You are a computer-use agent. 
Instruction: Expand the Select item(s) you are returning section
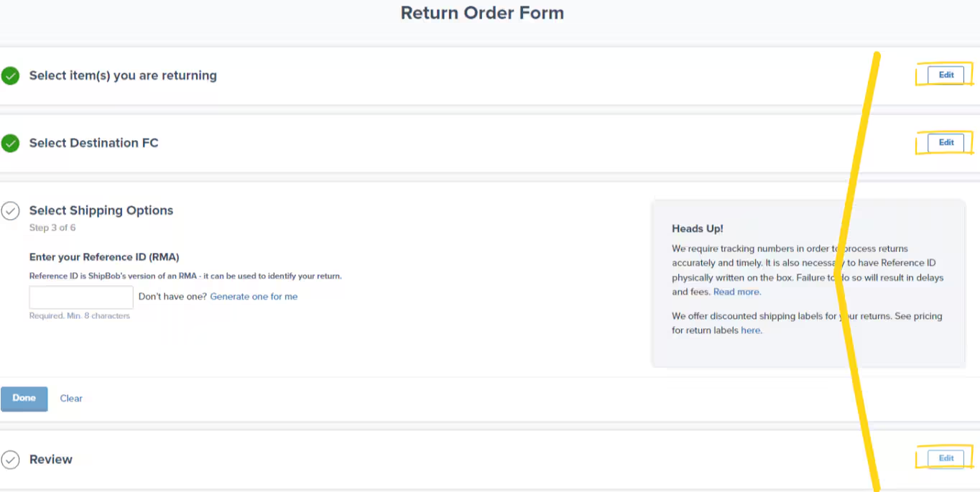pos(122,75)
